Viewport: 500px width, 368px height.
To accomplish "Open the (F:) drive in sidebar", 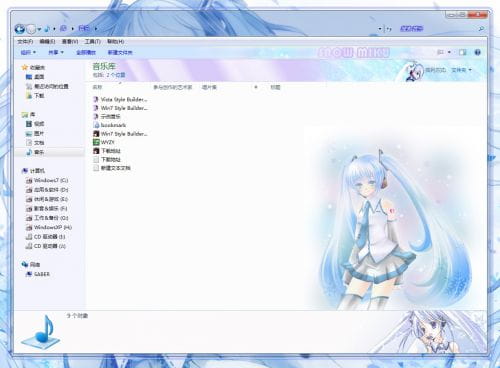I will click(x=47, y=208).
